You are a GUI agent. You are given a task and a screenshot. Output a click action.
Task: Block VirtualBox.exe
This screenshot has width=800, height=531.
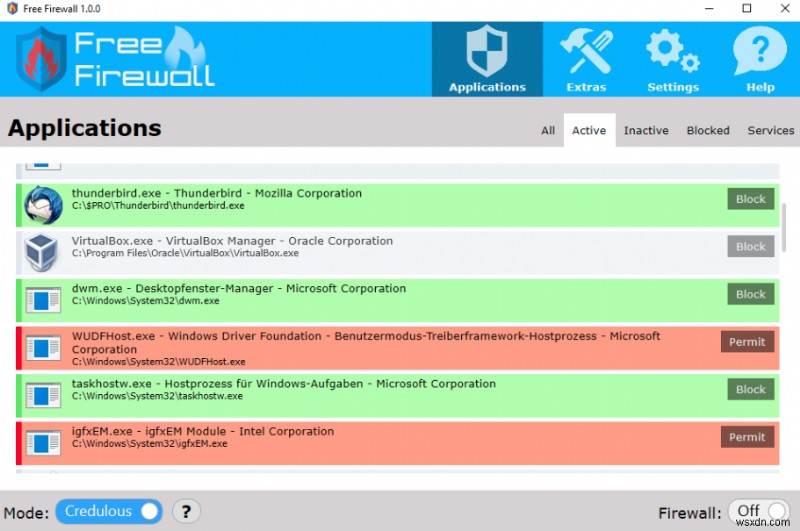751,246
